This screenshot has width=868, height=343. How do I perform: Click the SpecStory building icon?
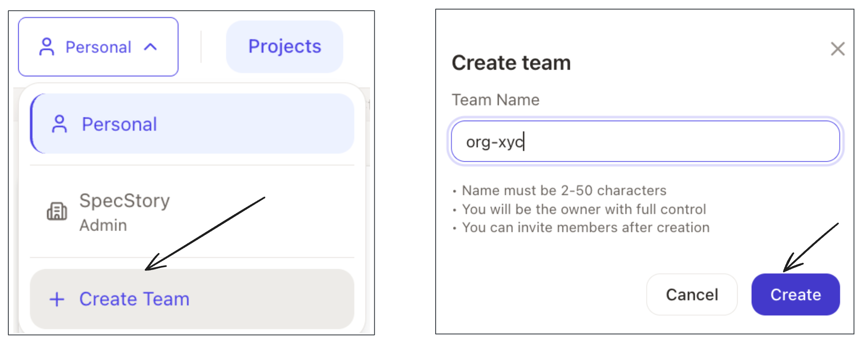click(x=57, y=212)
